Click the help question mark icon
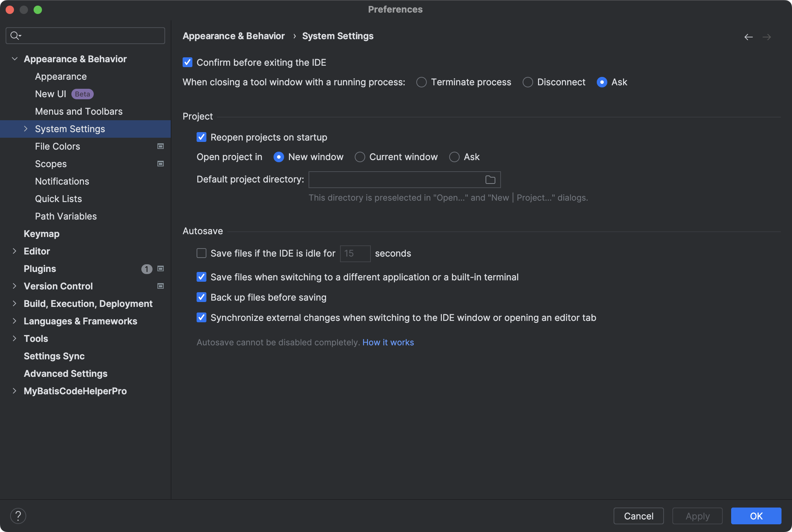The height and width of the screenshot is (532, 792). click(18, 516)
